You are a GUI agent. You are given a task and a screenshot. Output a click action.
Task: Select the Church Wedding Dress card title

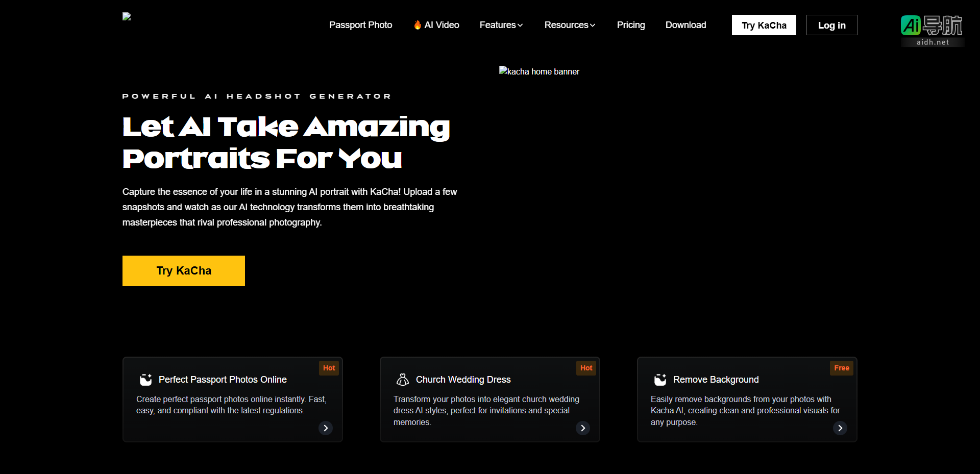[x=463, y=380]
